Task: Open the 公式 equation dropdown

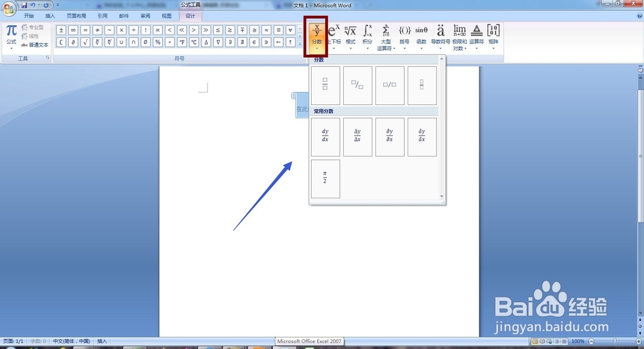Action: 11,37
